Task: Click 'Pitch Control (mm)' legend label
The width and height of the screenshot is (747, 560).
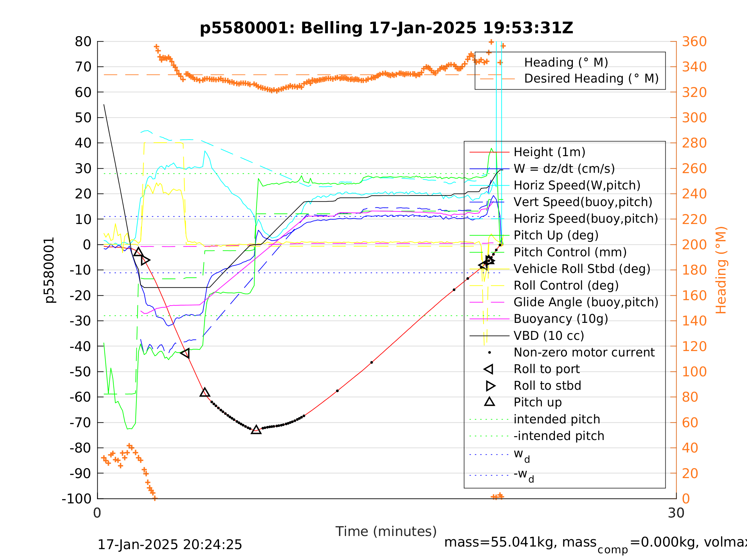Action: pyautogui.click(x=570, y=252)
